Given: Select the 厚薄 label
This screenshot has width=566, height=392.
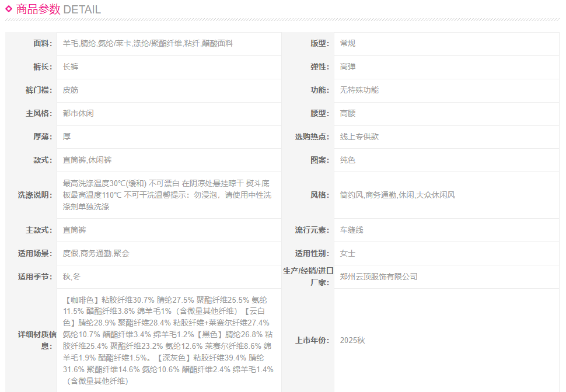Looking at the screenshot, I should 43,137.
